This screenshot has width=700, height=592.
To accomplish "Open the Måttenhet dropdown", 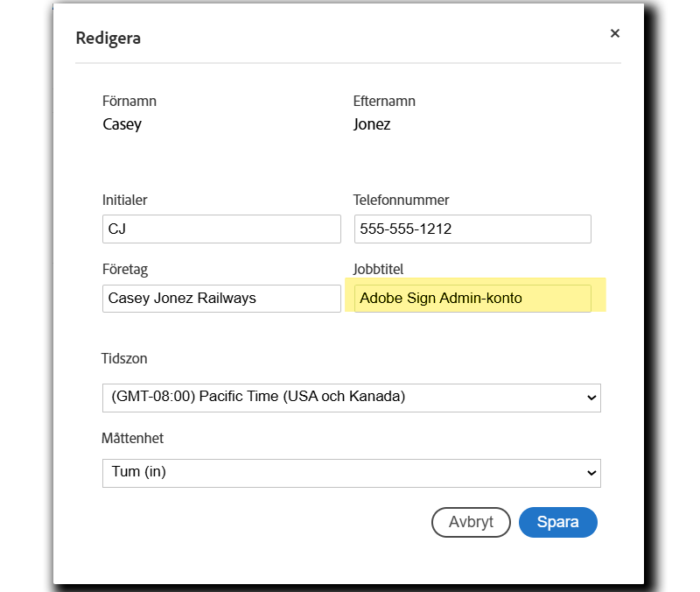I will click(352, 473).
